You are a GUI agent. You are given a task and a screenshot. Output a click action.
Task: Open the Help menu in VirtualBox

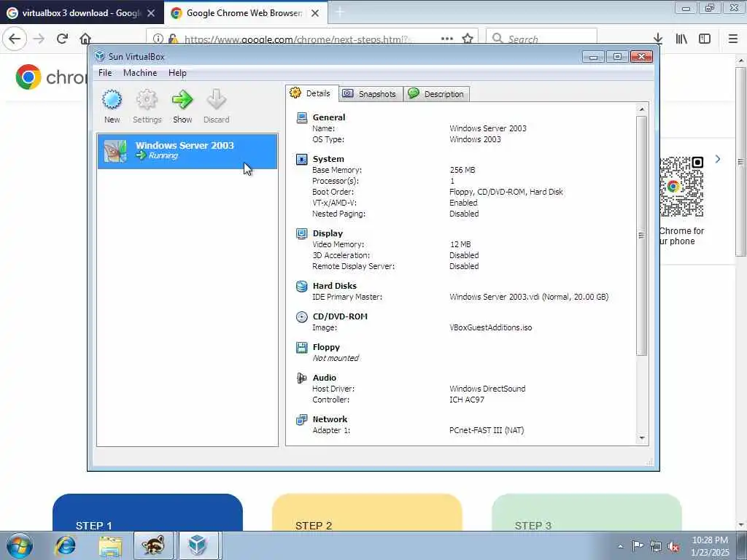[177, 73]
